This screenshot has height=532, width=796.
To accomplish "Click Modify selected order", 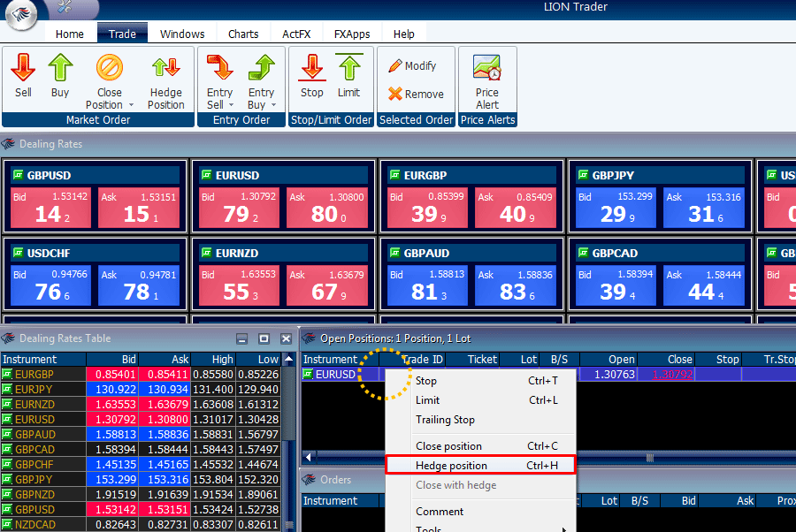I will (412, 66).
